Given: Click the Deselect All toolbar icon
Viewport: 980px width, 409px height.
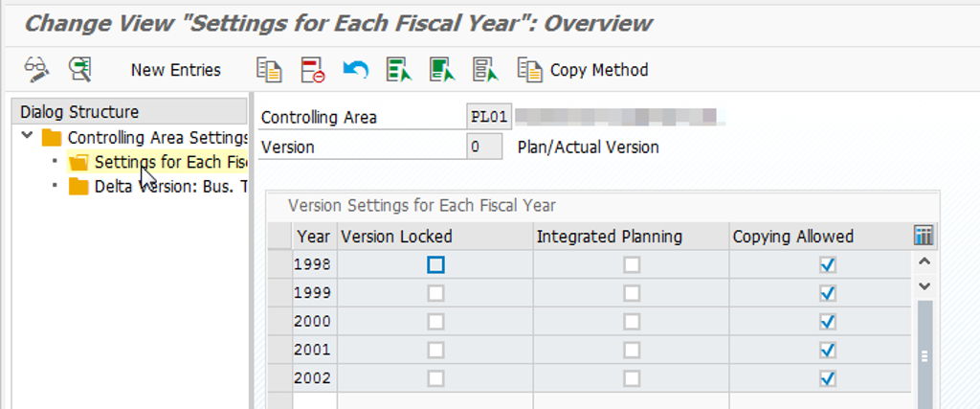Looking at the screenshot, I should coord(486,69).
